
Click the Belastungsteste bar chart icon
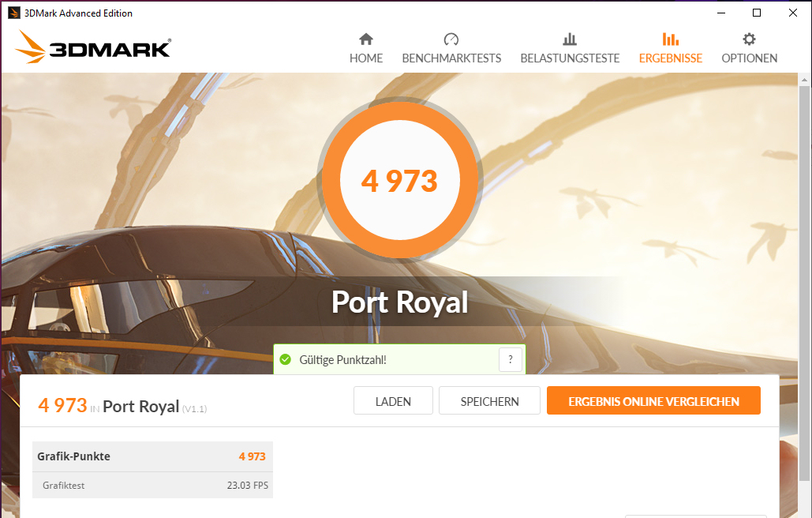(570, 39)
